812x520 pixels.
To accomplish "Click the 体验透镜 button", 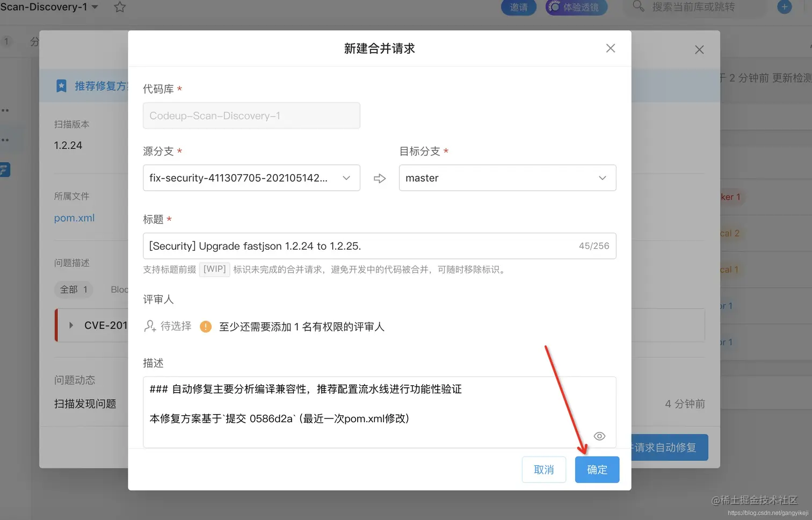I will tap(576, 8).
